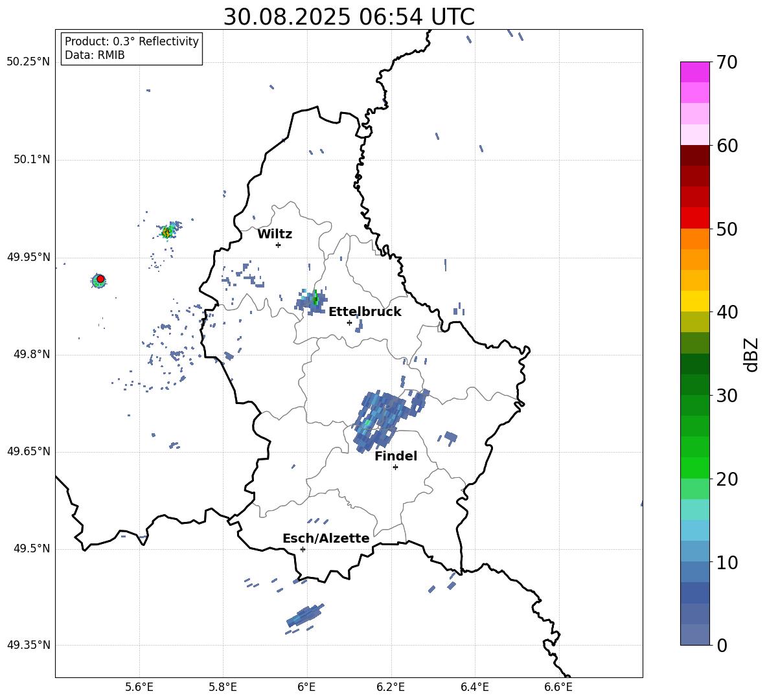Click the Ettelbruck city label
The image size is (767, 700).
365,312
